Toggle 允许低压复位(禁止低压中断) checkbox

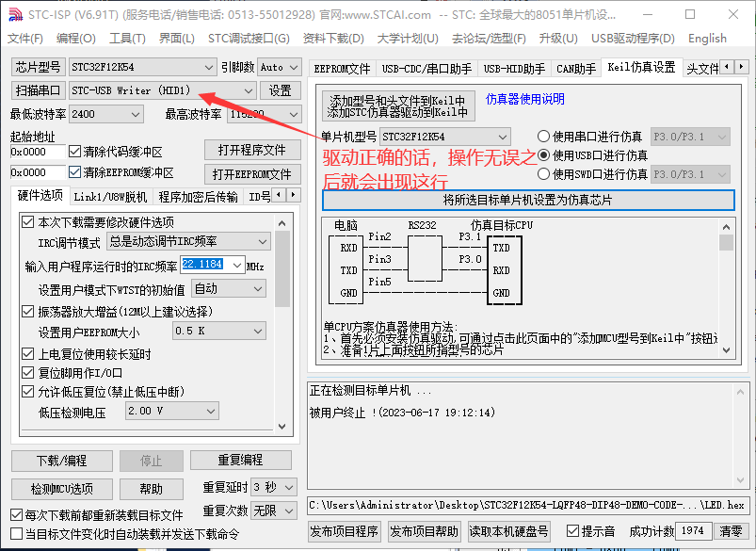(x=28, y=392)
